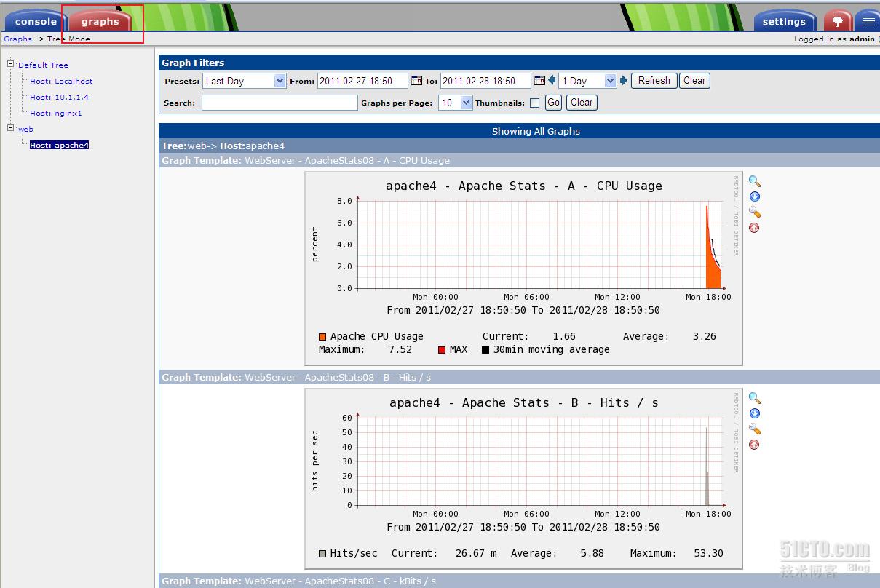The image size is (880, 588).
Task: Open the Hits / s graph properties wrench
Action: click(x=755, y=429)
